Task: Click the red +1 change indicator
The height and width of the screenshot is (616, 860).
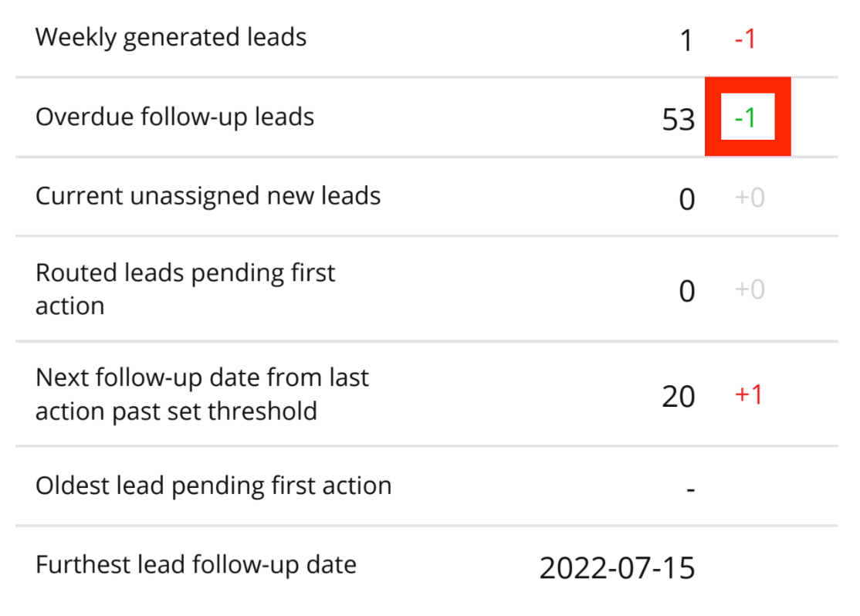Action: click(x=749, y=395)
